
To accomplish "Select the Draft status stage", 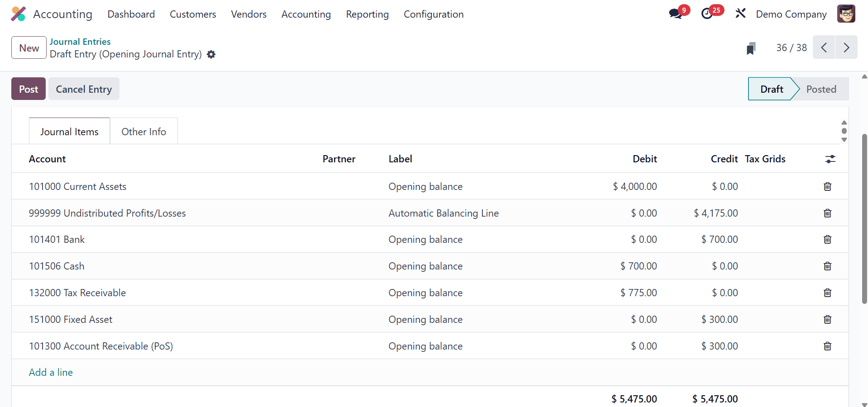I will tap(772, 89).
